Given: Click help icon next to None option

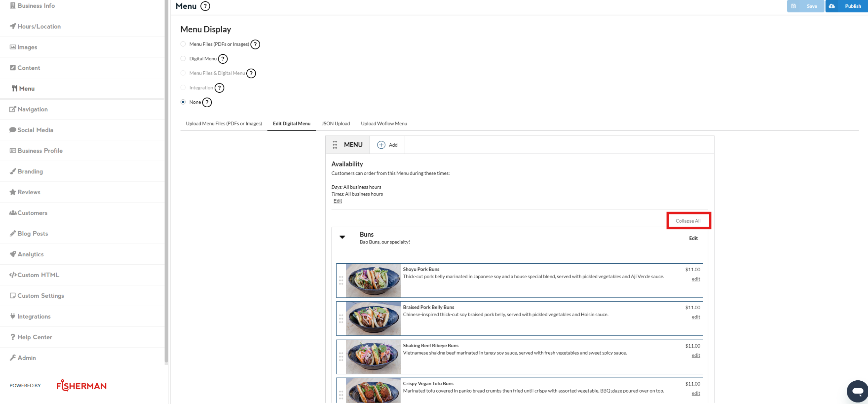Looking at the screenshot, I should pos(207,102).
